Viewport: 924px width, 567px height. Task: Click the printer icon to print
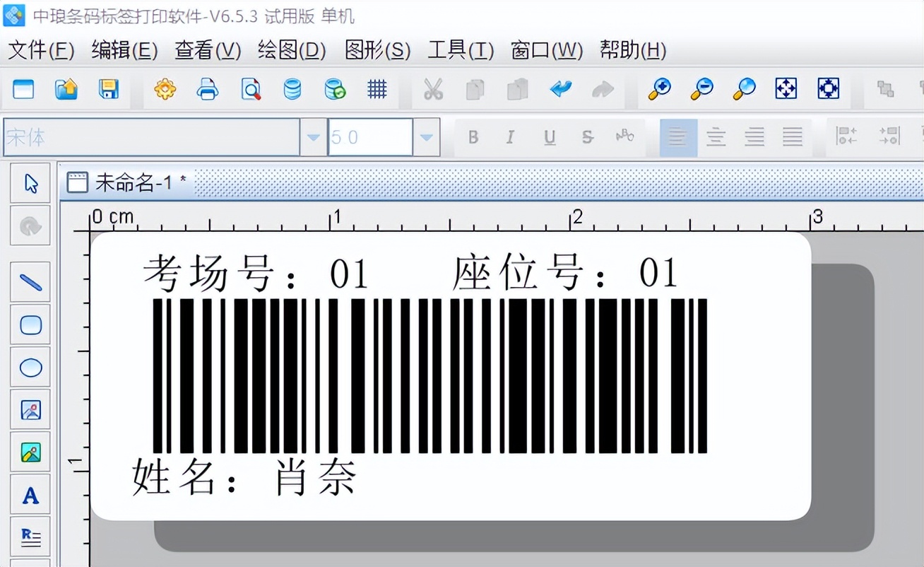[208, 89]
